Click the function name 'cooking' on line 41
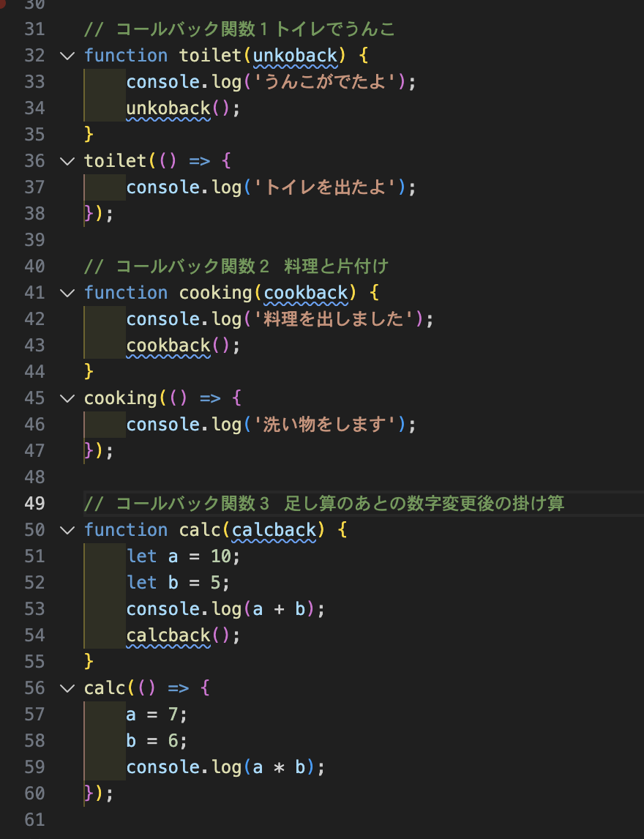This screenshot has height=839, width=644. [x=216, y=293]
